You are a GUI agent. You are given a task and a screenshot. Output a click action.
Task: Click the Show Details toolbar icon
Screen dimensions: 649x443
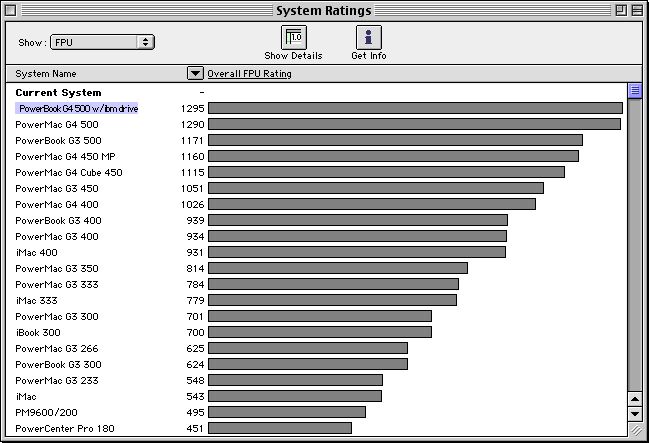pos(293,37)
